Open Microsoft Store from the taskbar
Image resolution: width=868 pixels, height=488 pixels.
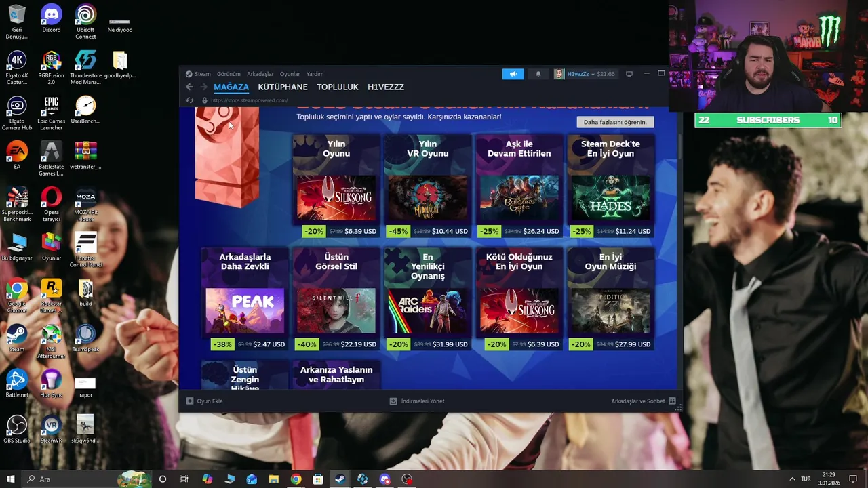[x=318, y=479]
